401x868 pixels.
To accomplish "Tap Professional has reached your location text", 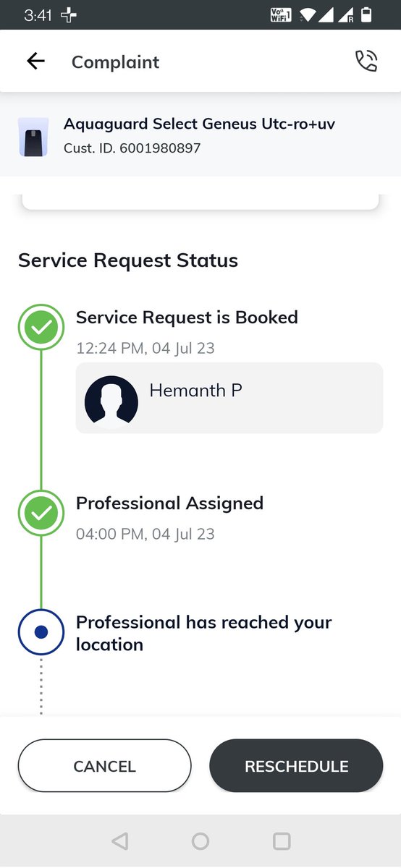I will 204,633.
